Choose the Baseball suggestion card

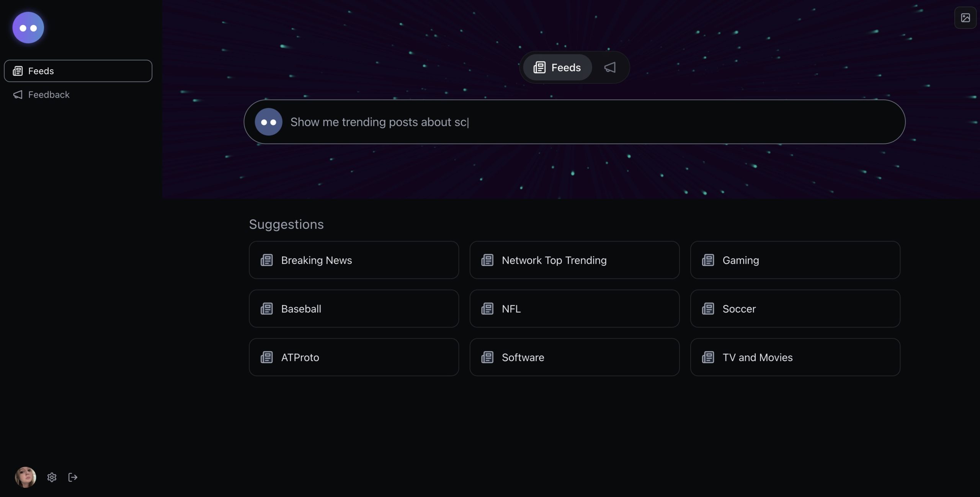(x=353, y=308)
